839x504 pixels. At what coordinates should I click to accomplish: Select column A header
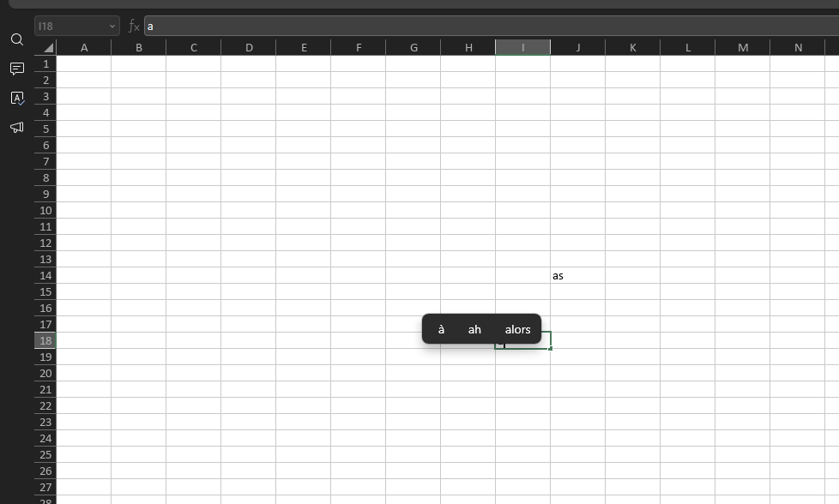[x=84, y=47]
